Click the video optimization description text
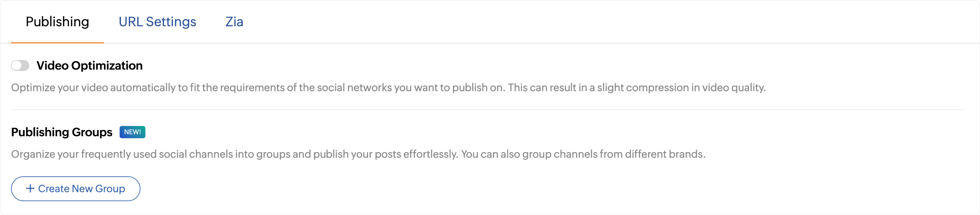The height and width of the screenshot is (215, 980). coord(388,87)
